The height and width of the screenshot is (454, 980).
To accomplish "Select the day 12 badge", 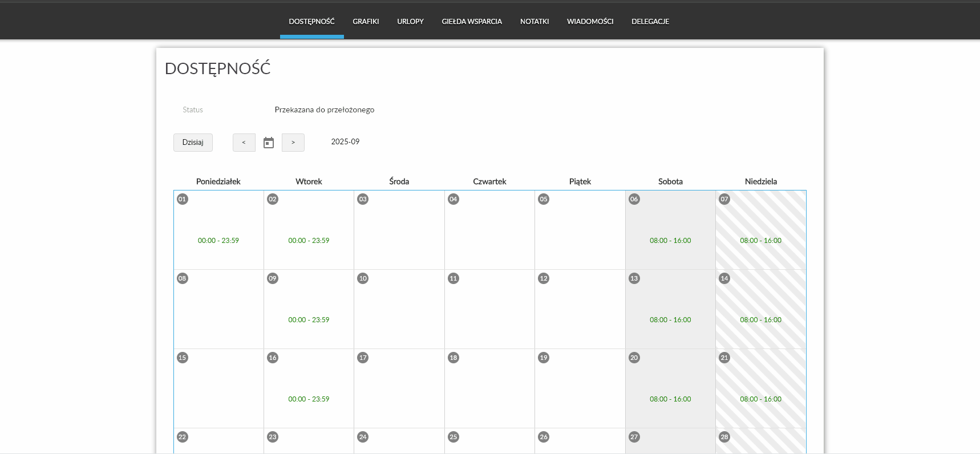I will pos(544,278).
